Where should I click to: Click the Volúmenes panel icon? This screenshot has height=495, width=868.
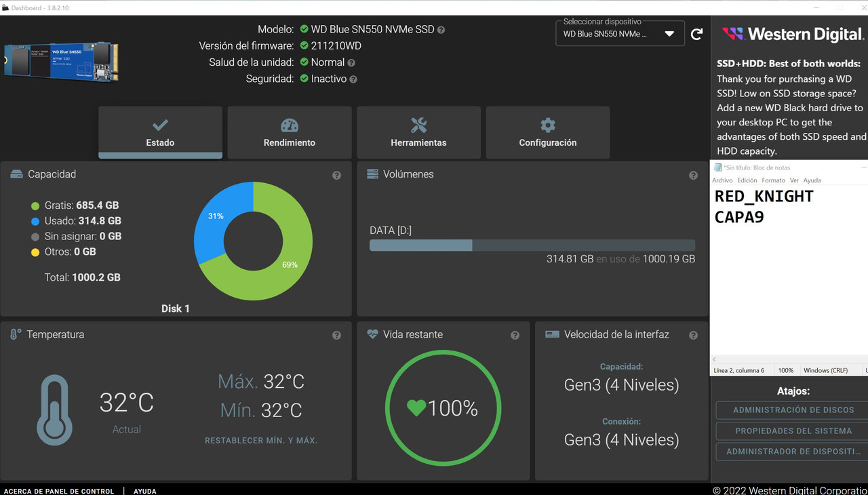click(372, 174)
